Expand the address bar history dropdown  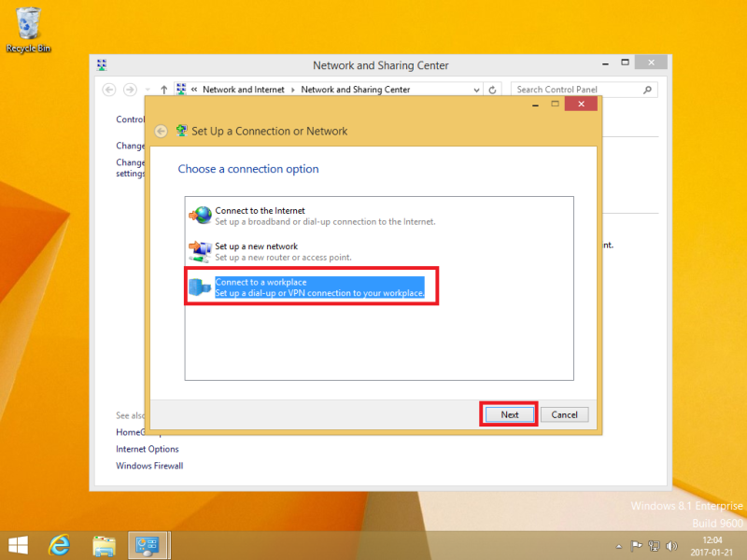pos(476,90)
